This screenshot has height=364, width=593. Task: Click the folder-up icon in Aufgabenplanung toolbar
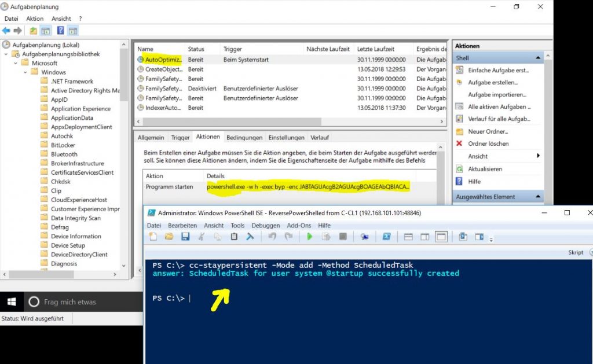coord(33,31)
